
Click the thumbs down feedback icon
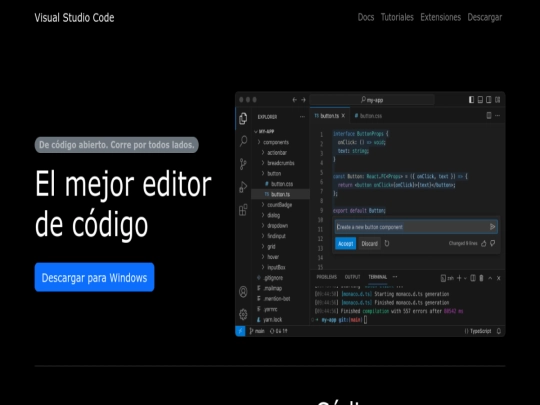click(493, 243)
